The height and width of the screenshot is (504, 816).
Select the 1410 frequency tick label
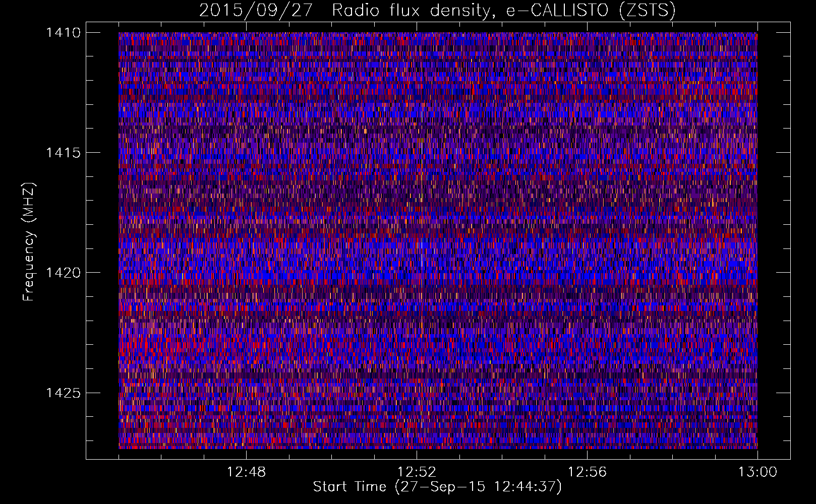(63, 33)
